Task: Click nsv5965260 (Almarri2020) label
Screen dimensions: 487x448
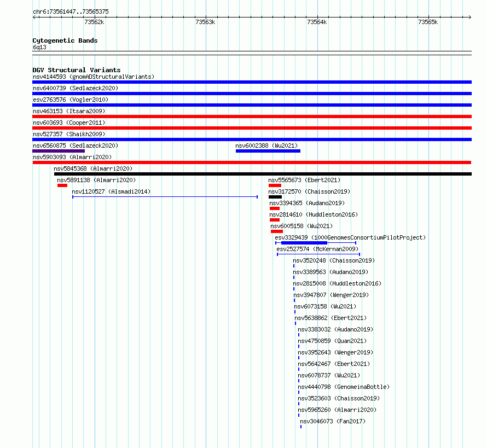Action: [337, 410]
